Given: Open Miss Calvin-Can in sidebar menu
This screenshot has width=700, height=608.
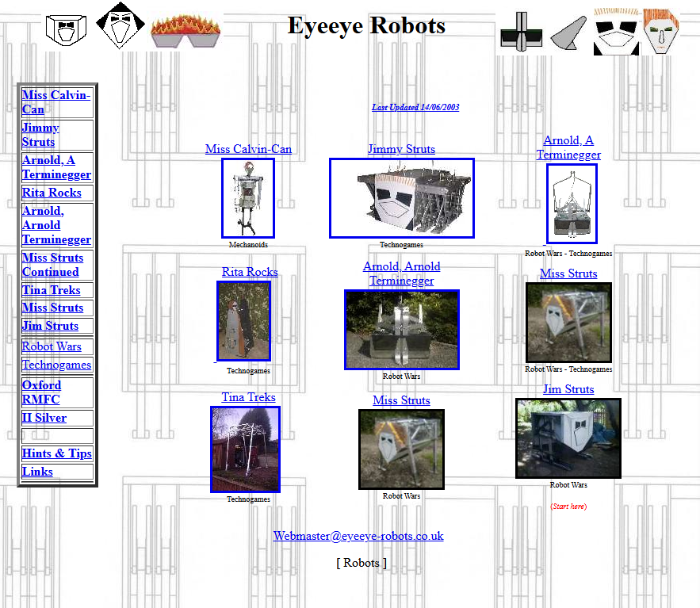Looking at the screenshot, I should [56, 102].
